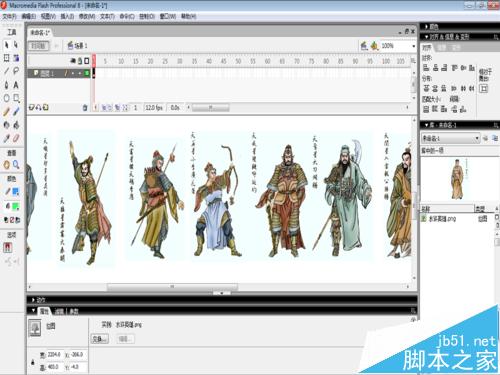Select the Pencil tool
The height and width of the screenshot is (375, 500).
[x=7, y=112]
